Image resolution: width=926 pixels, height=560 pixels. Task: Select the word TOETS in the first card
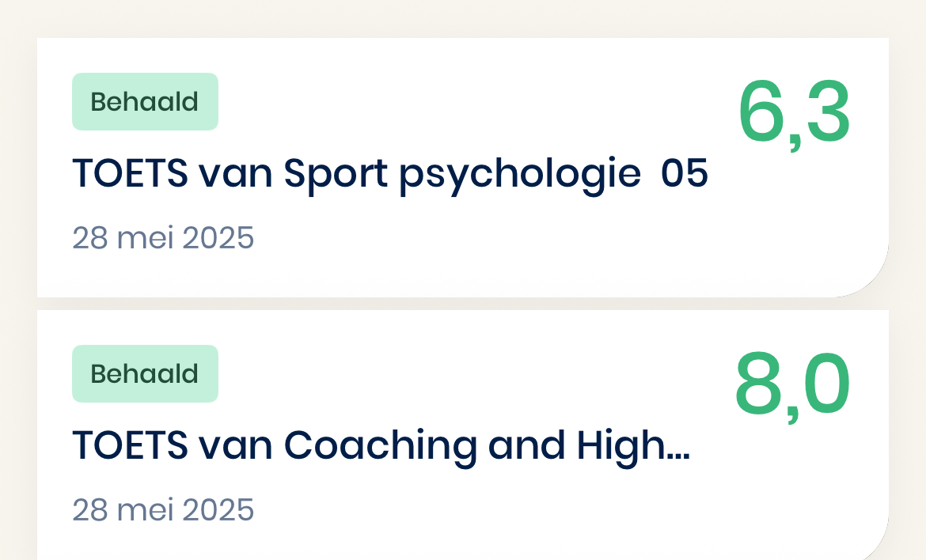tap(130, 173)
